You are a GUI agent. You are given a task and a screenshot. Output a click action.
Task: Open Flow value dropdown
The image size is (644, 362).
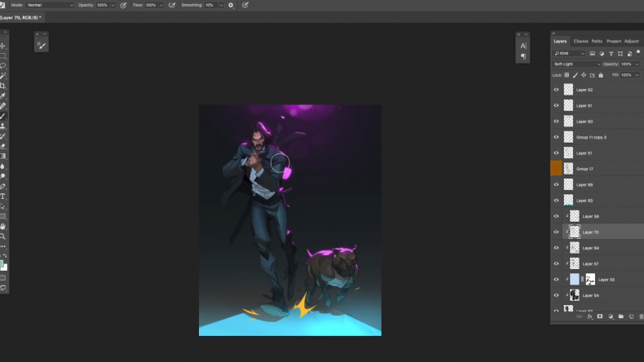(161, 6)
